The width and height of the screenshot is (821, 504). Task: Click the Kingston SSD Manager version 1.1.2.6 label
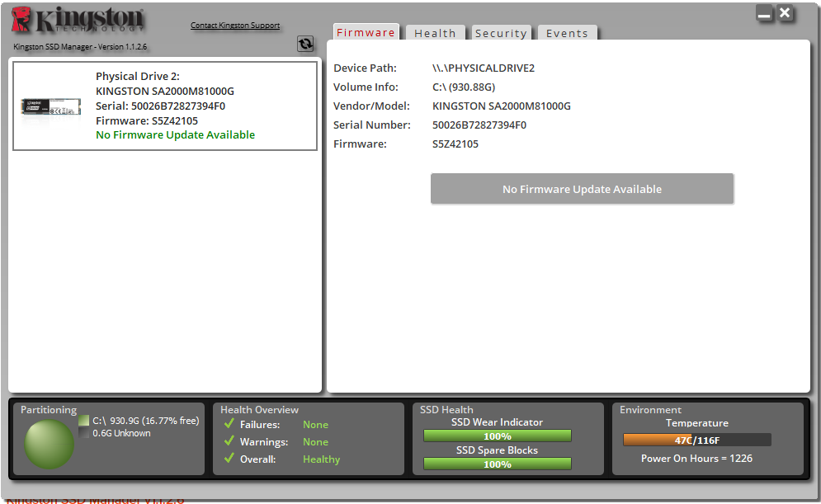pyautogui.click(x=80, y=46)
